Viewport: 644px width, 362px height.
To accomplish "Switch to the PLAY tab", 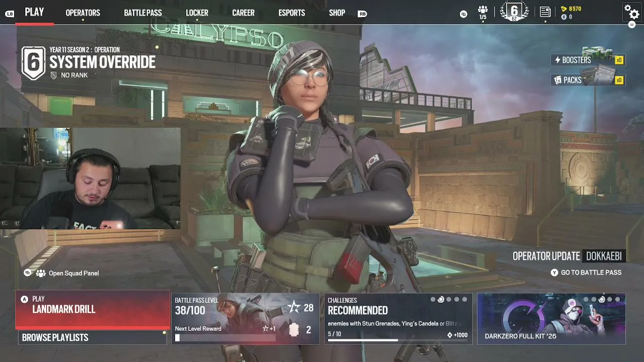I will click(x=34, y=12).
